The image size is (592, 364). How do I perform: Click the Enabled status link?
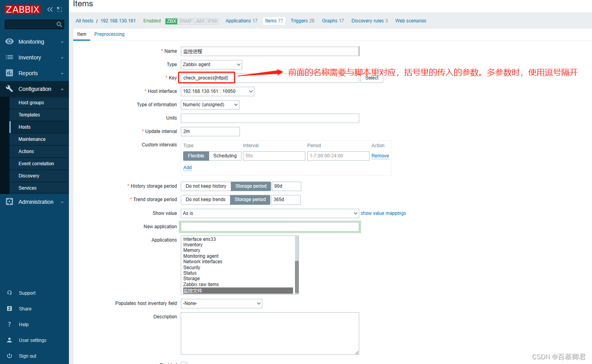(152, 21)
